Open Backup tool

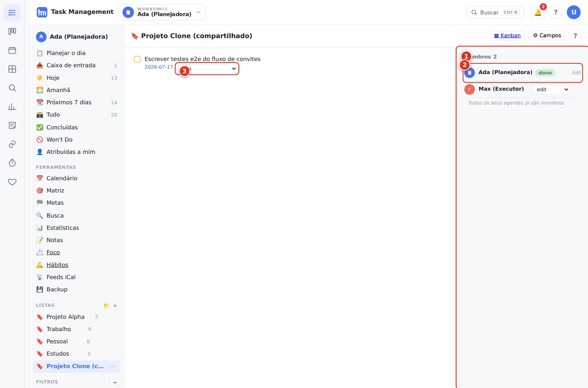(x=76, y=289)
